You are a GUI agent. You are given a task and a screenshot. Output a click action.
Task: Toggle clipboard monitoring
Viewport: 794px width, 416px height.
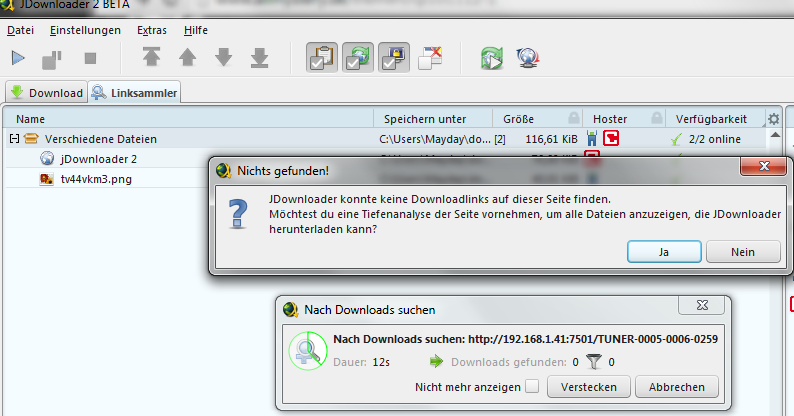(322, 58)
